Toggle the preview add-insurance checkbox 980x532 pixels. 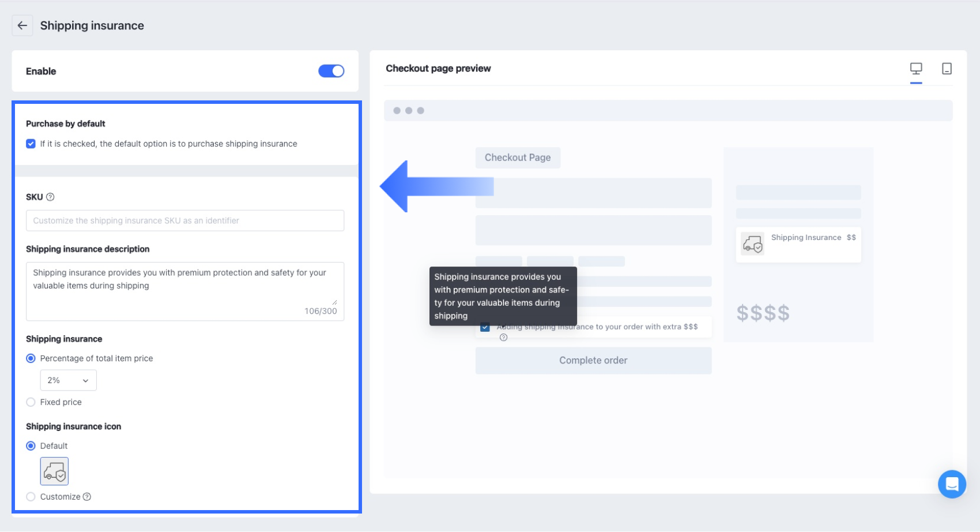click(485, 327)
